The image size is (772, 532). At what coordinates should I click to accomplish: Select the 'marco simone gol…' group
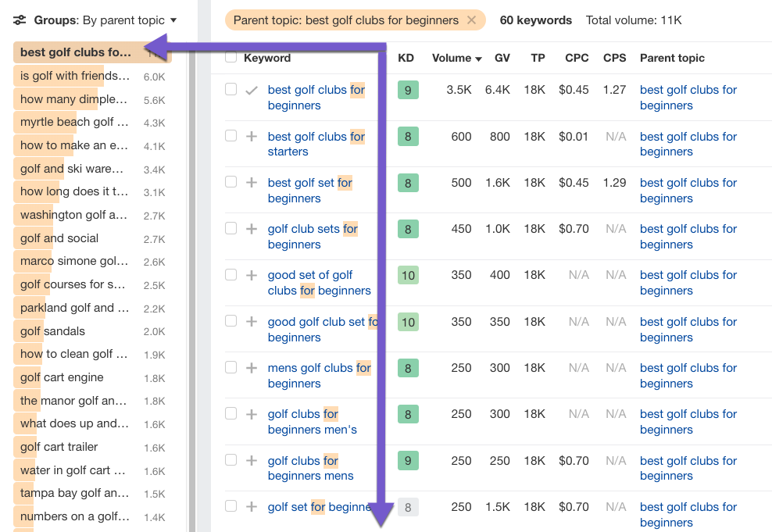[92, 262]
